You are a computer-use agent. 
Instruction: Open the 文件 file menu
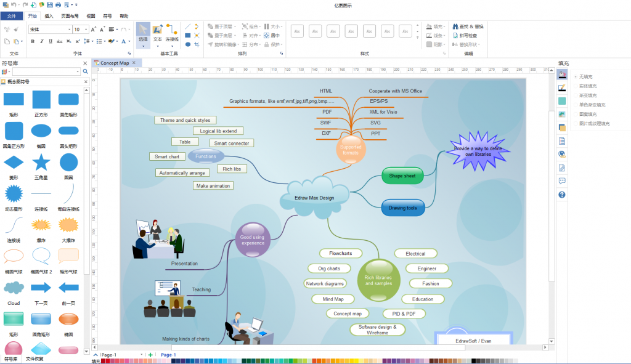(12, 16)
